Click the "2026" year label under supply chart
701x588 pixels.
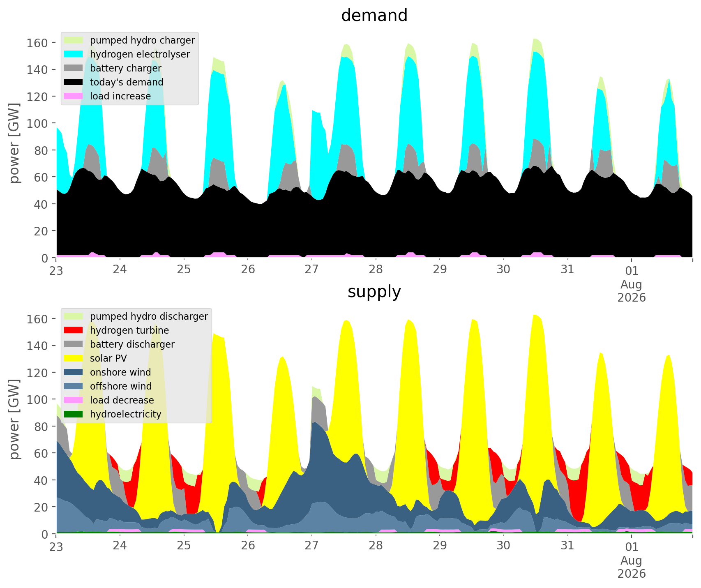631,574
